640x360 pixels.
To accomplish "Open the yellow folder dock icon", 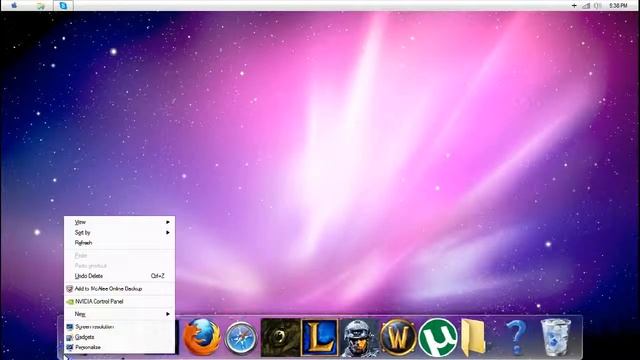I will (473, 338).
